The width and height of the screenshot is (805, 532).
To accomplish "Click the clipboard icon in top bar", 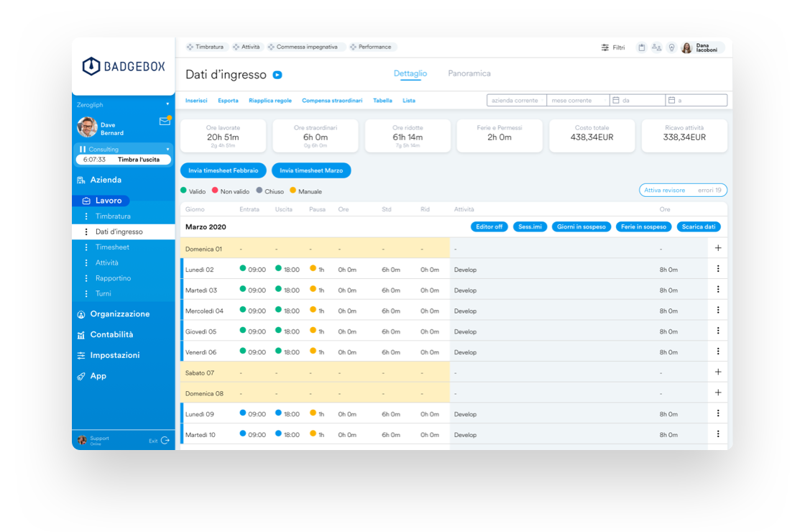I will (x=642, y=47).
